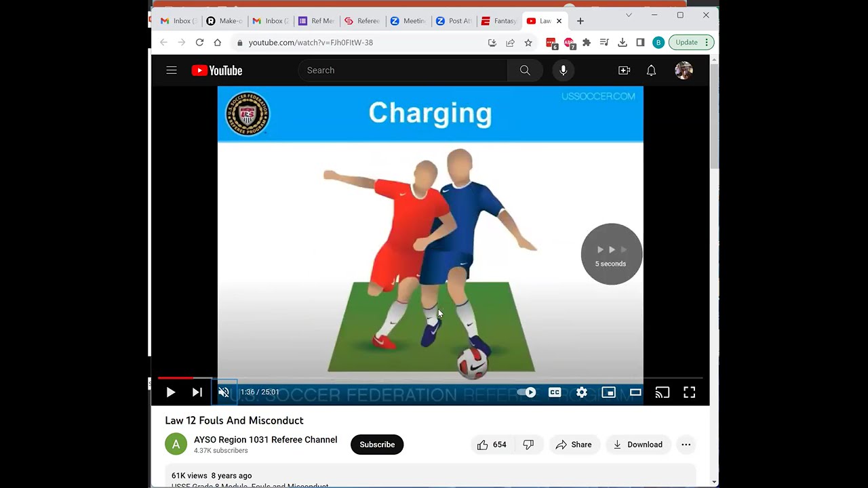Screen dimensions: 868x488
Task: Go to browser home page
Action: coord(217,43)
